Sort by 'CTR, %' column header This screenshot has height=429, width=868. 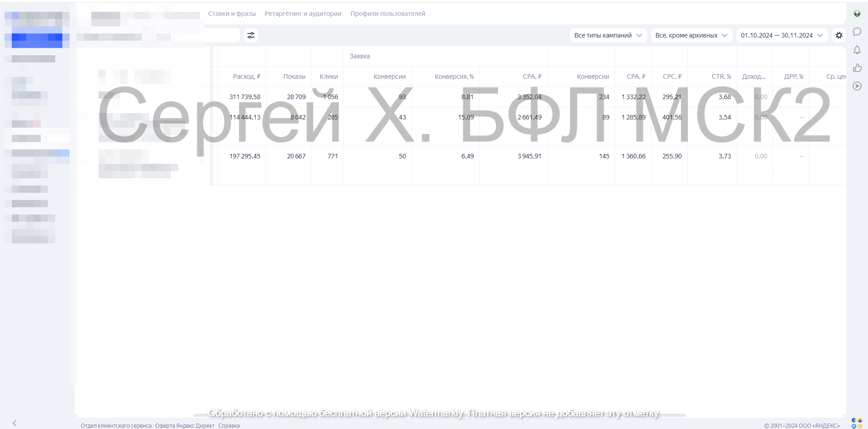click(x=721, y=76)
